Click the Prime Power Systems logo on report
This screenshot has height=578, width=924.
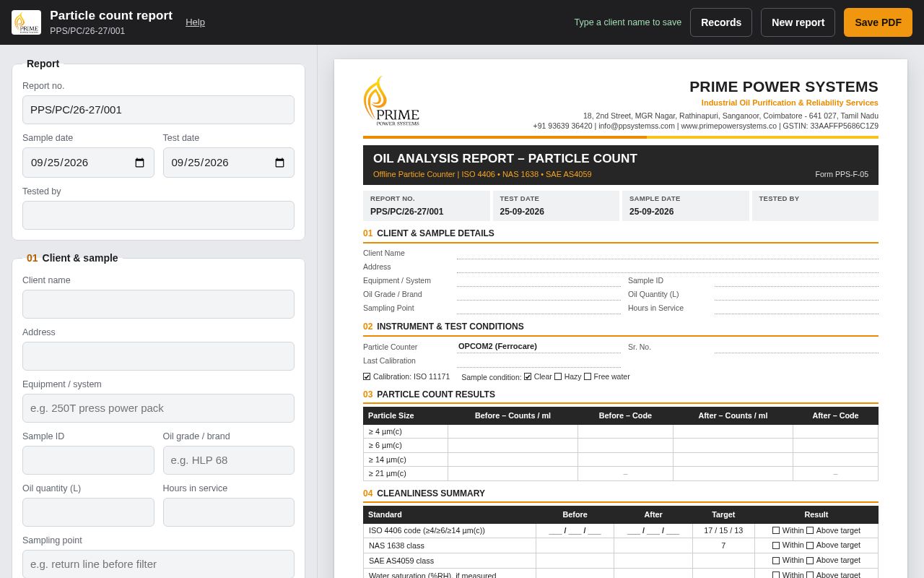(x=391, y=101)
